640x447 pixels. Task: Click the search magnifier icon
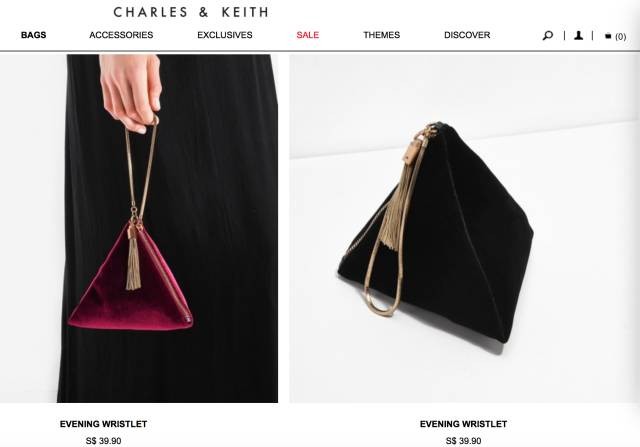click(547, 36)
